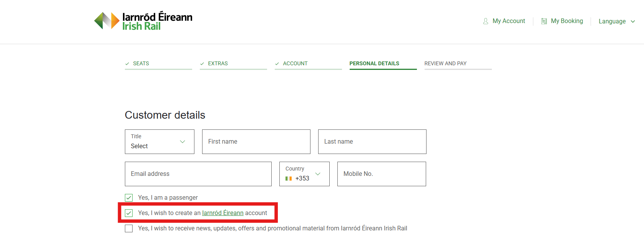This screenshot has height=240, width=644.
Task: Click the My Booking ticket icon
Action: click(544, 21)
